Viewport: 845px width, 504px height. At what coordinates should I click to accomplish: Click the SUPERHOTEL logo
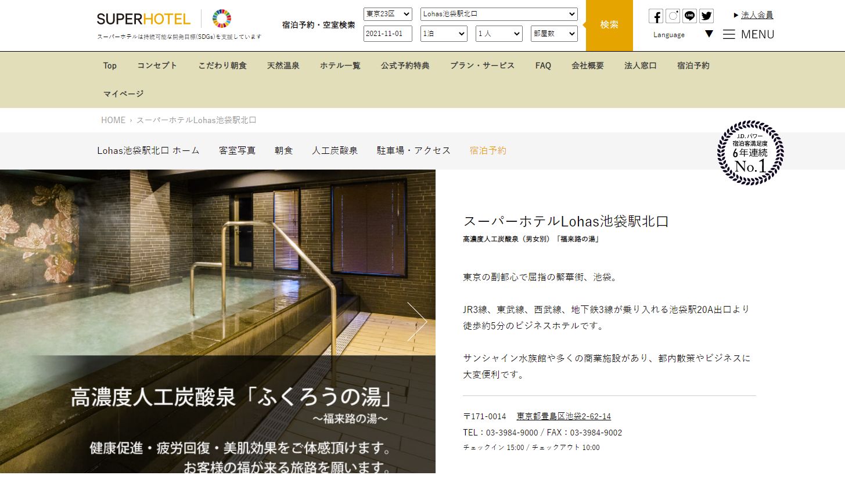[143, 19]
